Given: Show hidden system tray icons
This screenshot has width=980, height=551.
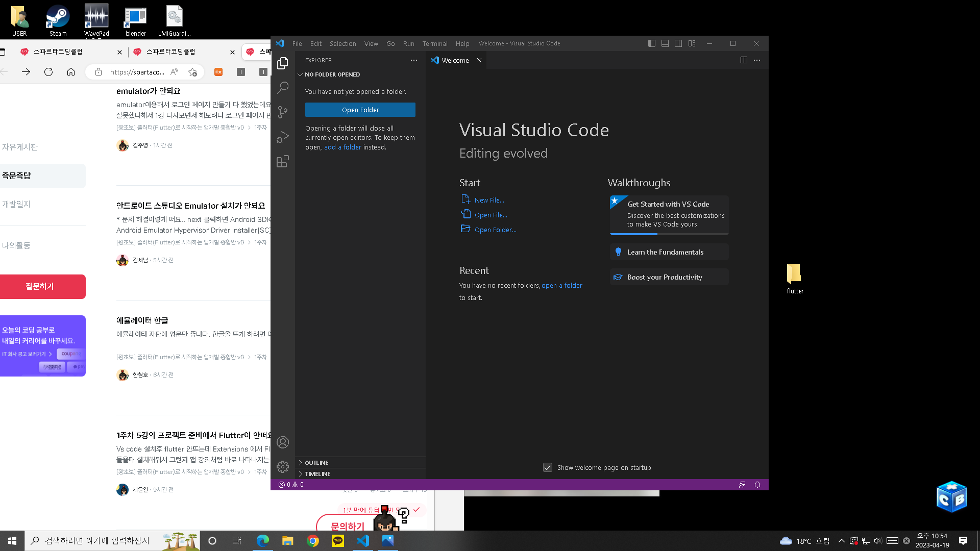Looking at the screenshot, I should coord(842,541).
